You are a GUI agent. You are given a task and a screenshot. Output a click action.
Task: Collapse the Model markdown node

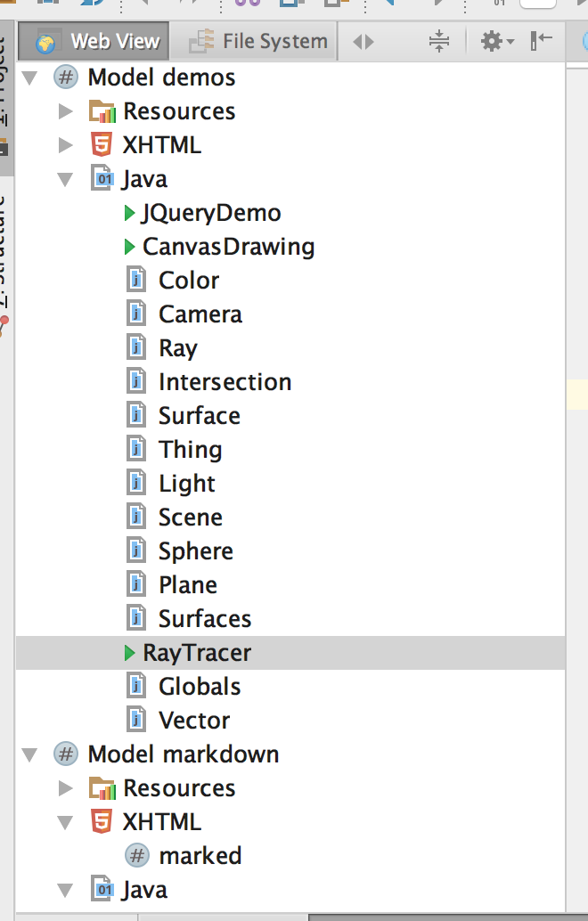click(30, 754)
